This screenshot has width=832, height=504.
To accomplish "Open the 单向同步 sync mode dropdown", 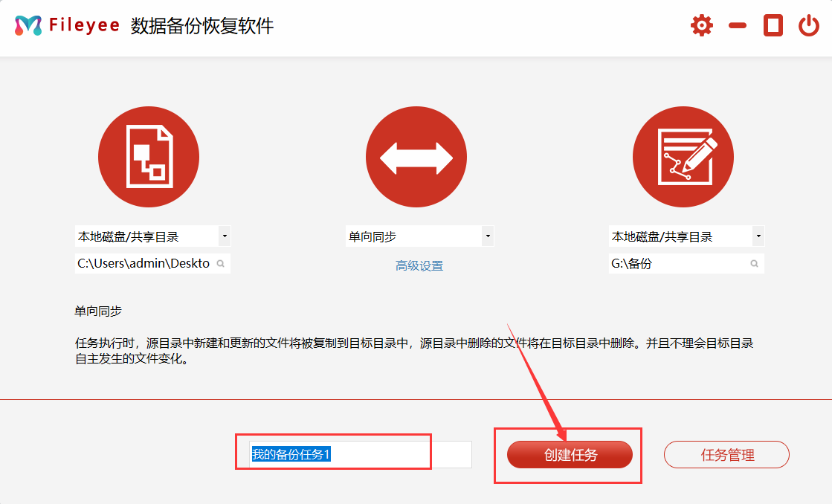I will click(x=488, y=237).
